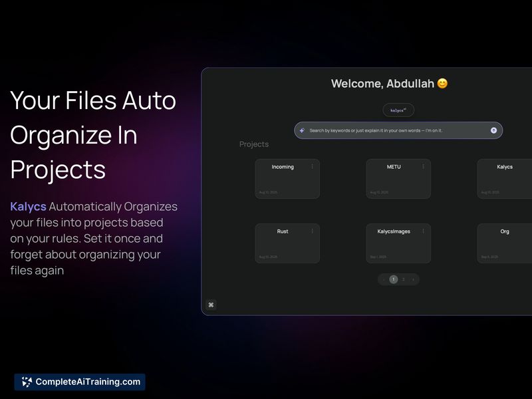Click the search submit arrow icon
The image size is (532, 399).
493,130
